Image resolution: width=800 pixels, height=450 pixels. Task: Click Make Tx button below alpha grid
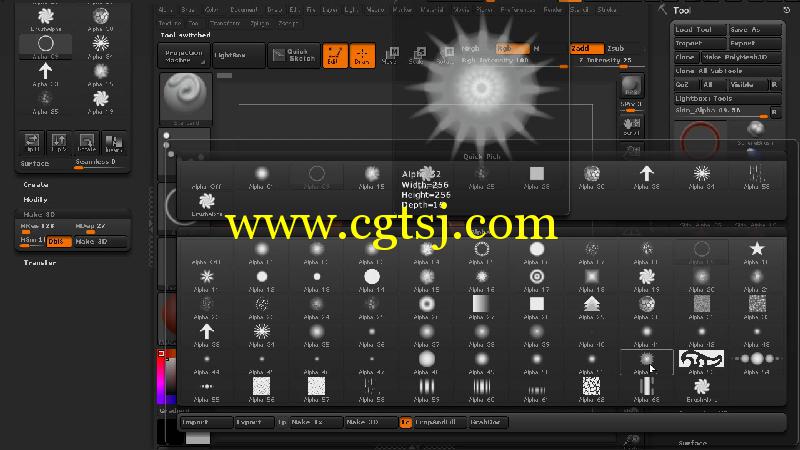(315, 422)
